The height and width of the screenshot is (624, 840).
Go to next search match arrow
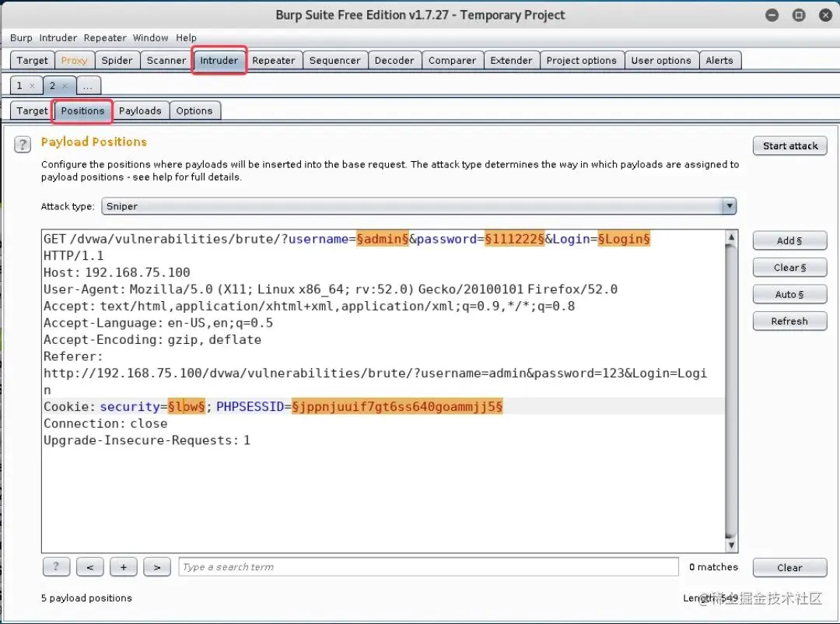(x=157, y=566)
